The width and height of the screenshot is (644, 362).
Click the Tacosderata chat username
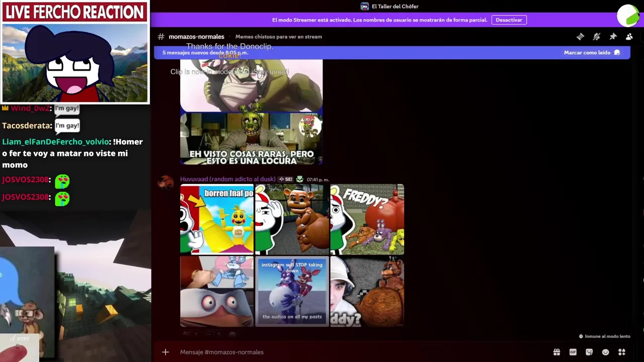pos(27,126)
